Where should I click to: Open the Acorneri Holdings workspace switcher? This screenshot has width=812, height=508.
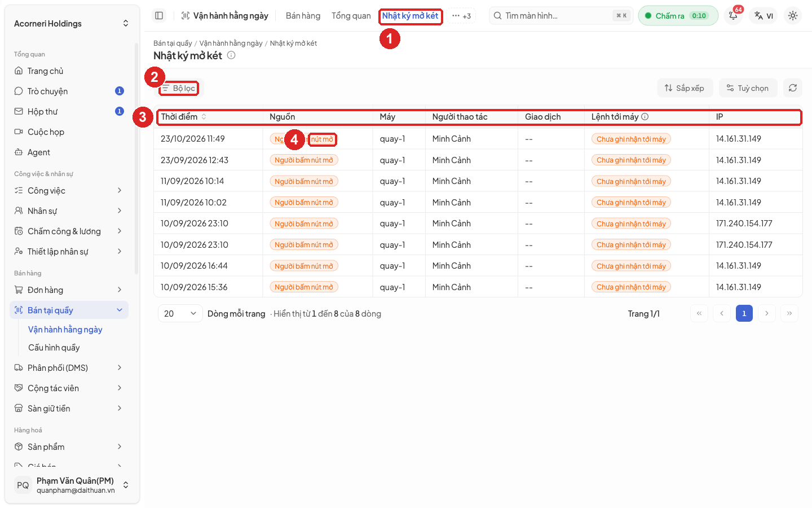(72, 24)
